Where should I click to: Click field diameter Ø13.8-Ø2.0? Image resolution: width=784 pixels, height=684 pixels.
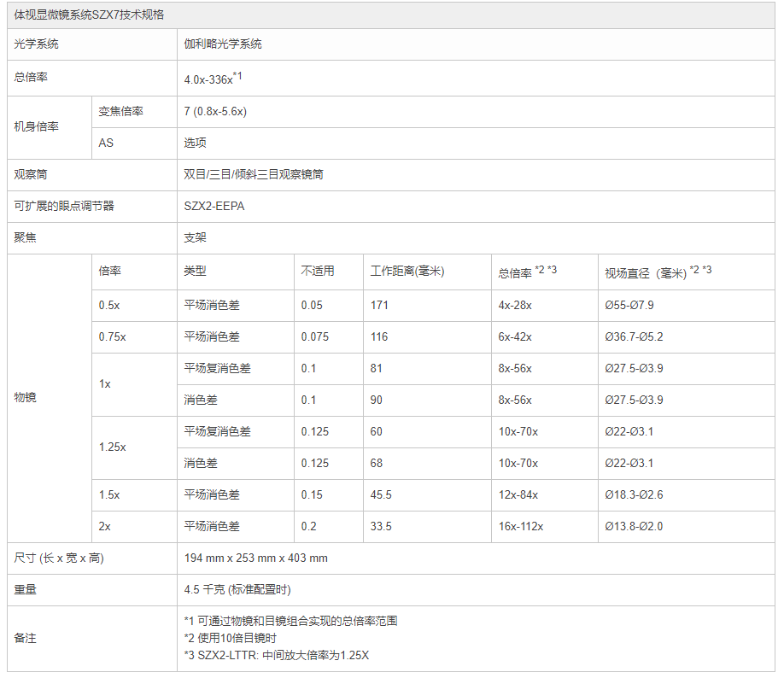pos(634,527)
